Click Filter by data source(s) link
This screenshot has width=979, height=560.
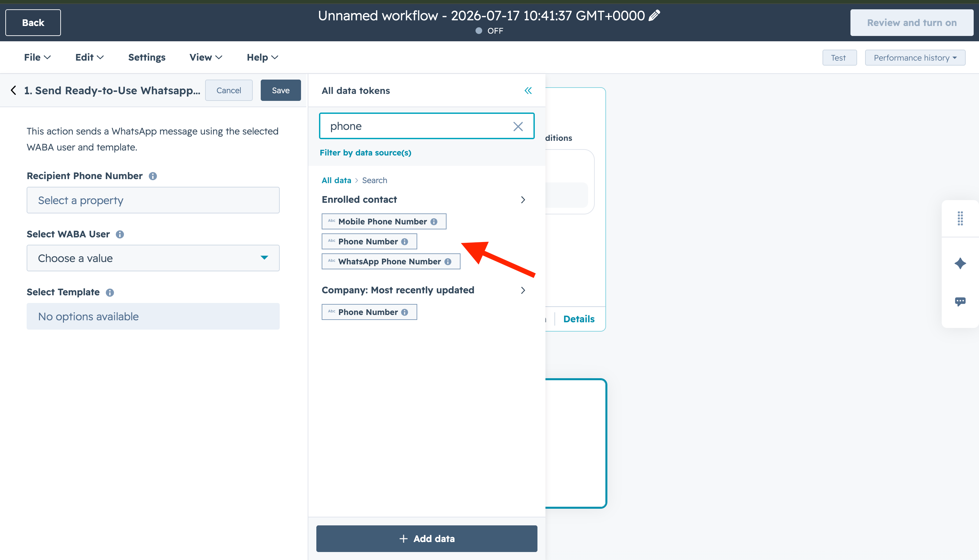click(365, 153)
